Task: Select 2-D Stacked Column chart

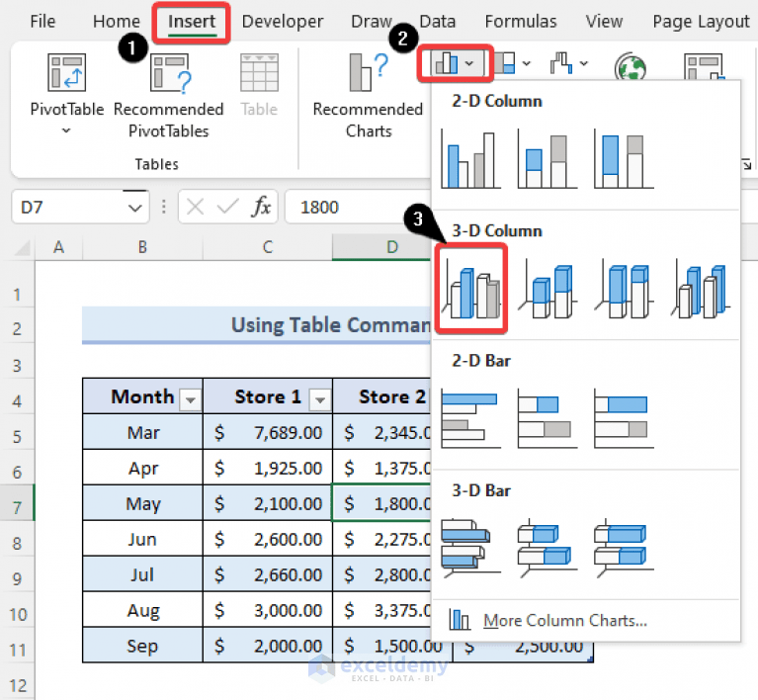Action: 547,158
